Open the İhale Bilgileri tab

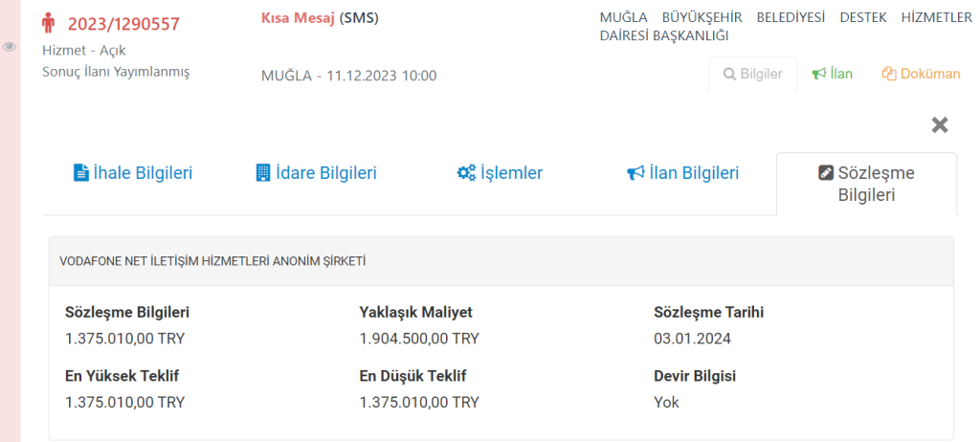click(133, 173)
